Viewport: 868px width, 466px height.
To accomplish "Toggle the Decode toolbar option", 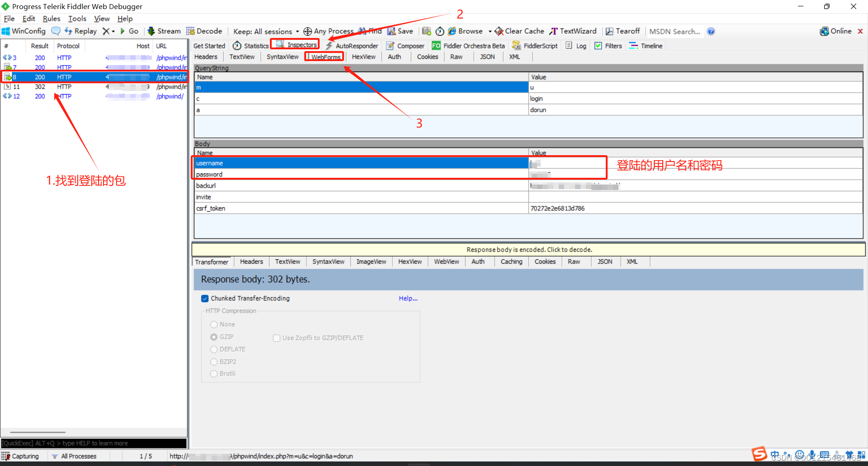I will pyautogui.click(x=204, y=31).
